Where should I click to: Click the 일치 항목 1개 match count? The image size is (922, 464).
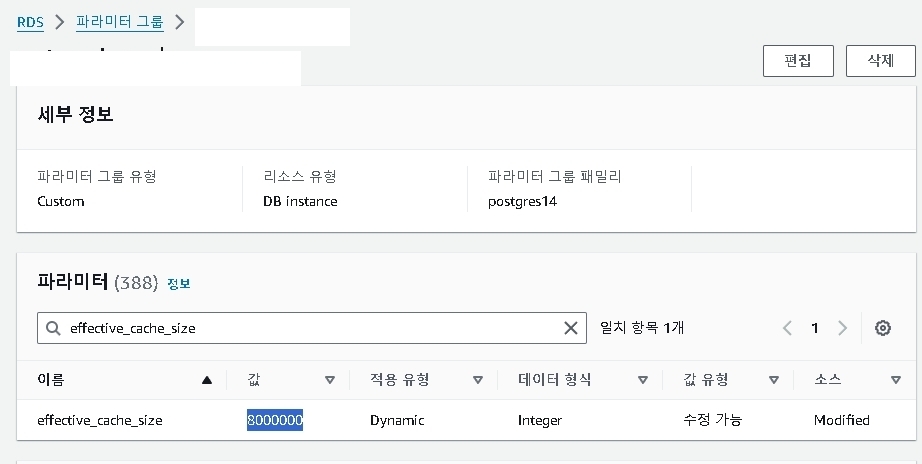click(x=642, y=328)
